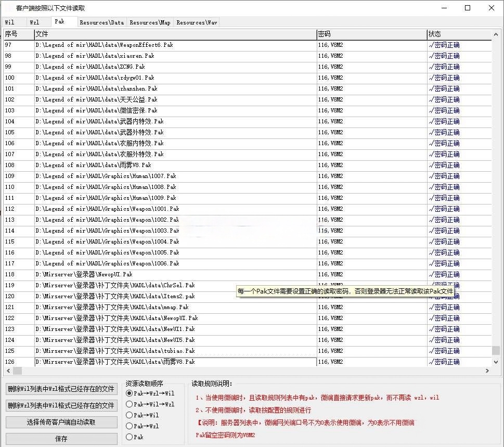The height and width of the screenshot is (447, 504).
Task: Select Pak→Wzl read order
Action: pos(143,426)
